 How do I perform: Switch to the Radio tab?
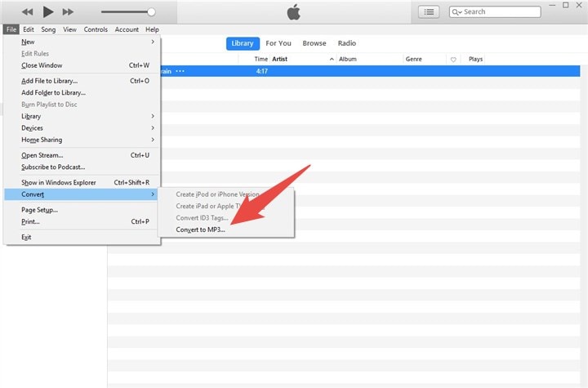(347, 43)
